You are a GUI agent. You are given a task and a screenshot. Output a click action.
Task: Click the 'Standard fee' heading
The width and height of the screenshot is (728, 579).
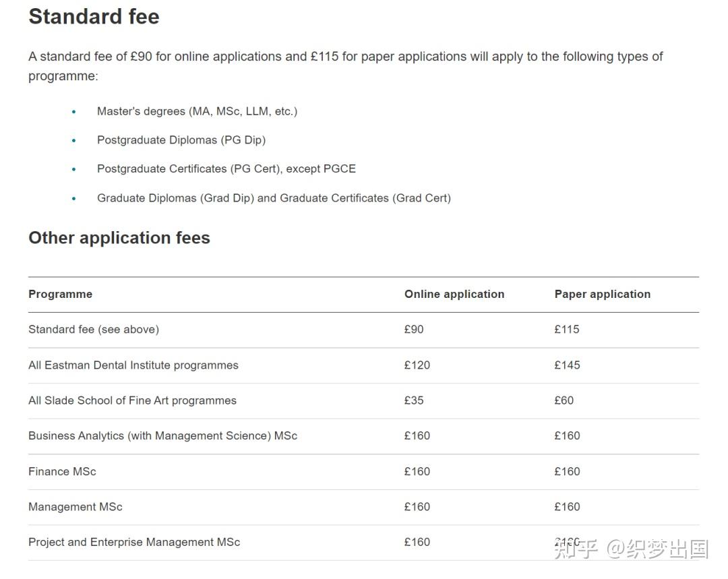coord(94,17)
